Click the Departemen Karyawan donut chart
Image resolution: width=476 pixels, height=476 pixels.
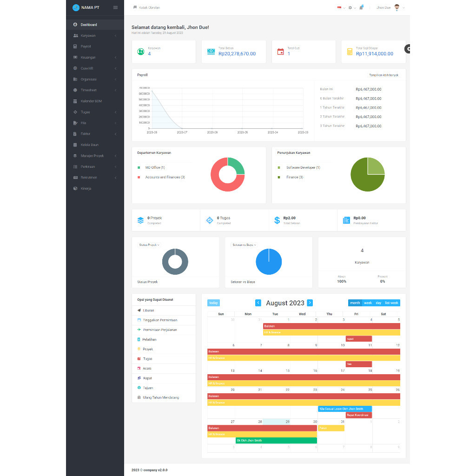click(x=228, y=175)
